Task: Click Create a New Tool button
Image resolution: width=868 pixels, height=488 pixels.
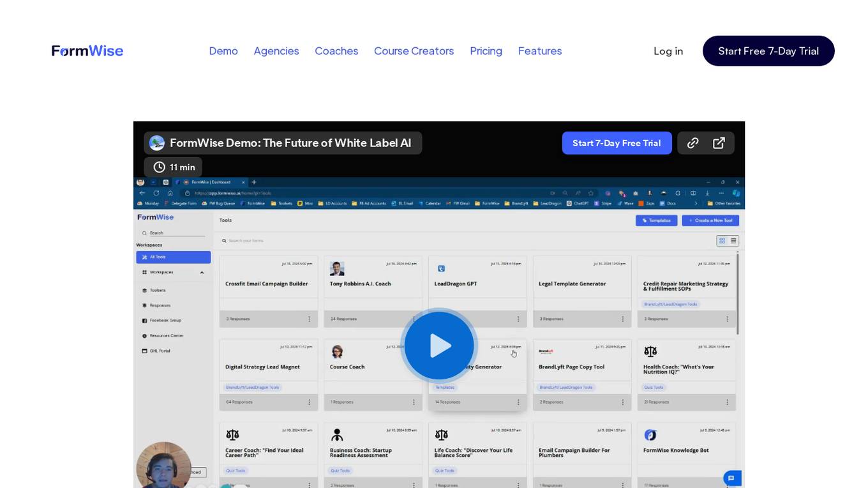Action: click(710, 220)
